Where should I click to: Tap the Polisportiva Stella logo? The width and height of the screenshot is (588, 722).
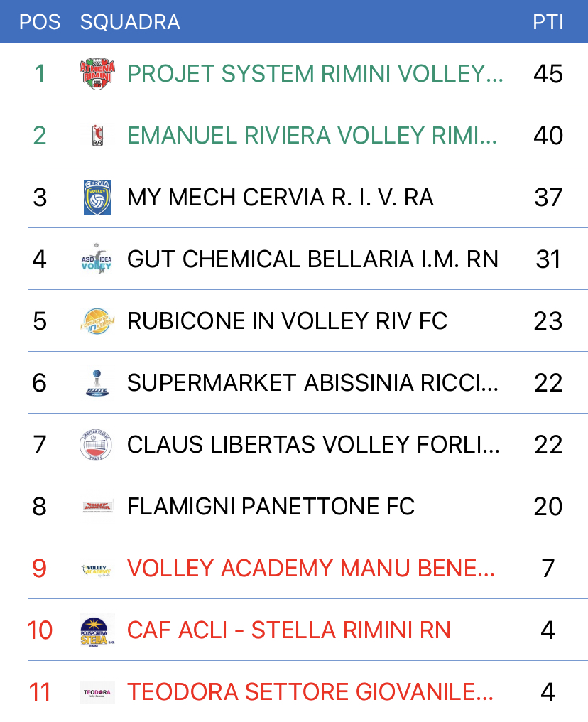(x=97, y=630)
